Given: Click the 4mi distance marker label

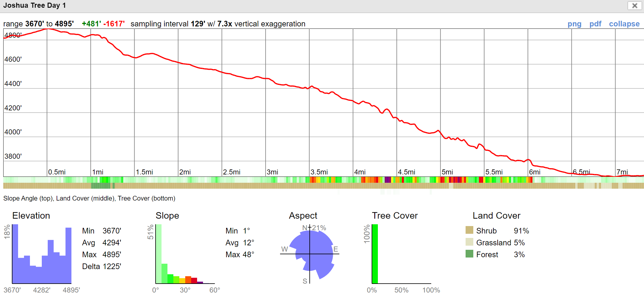Looking at the screenshot, I should click(360, 172).
